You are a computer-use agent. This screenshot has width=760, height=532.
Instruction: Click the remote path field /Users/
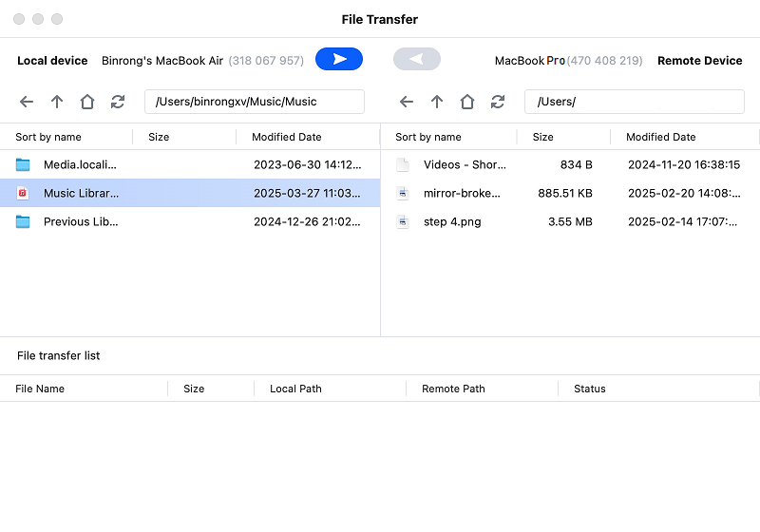click(634, 102)
